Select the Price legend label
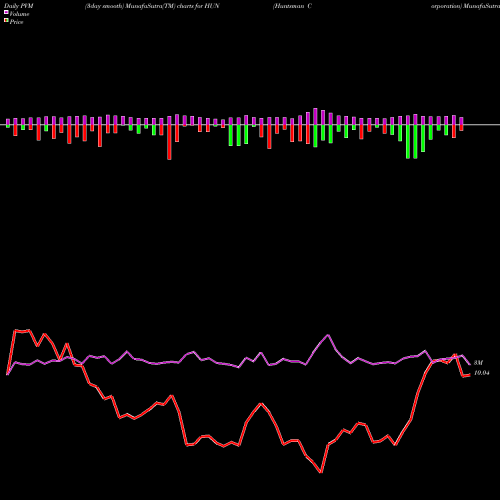 [x=16, y=22]
